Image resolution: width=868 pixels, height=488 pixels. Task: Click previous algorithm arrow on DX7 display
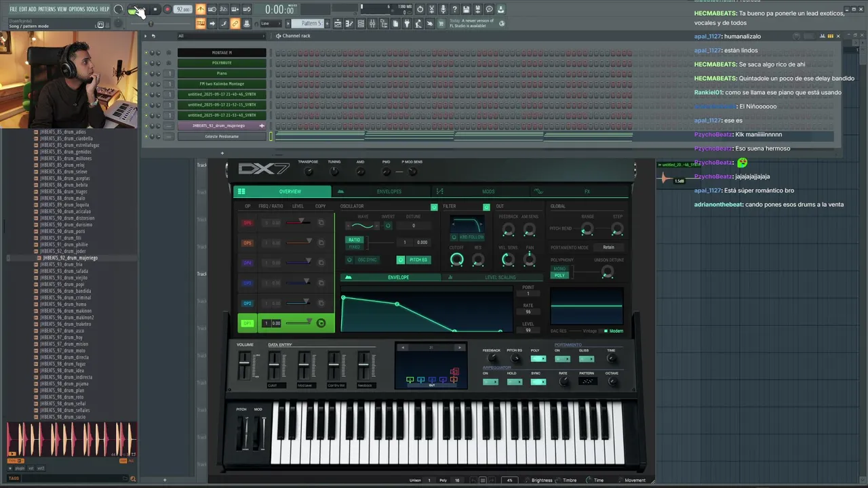coord(403,347)
